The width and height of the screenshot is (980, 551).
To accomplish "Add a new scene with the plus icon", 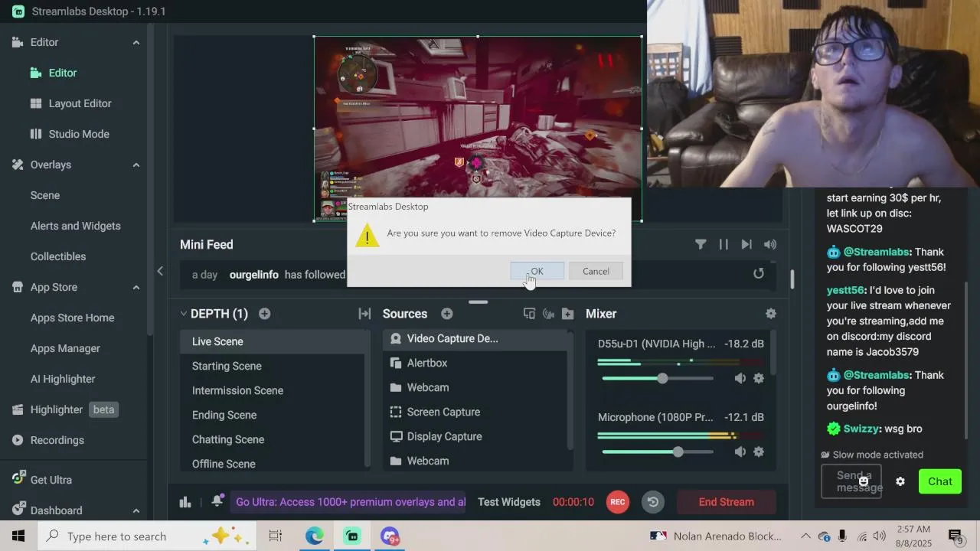I will (264, 314).
